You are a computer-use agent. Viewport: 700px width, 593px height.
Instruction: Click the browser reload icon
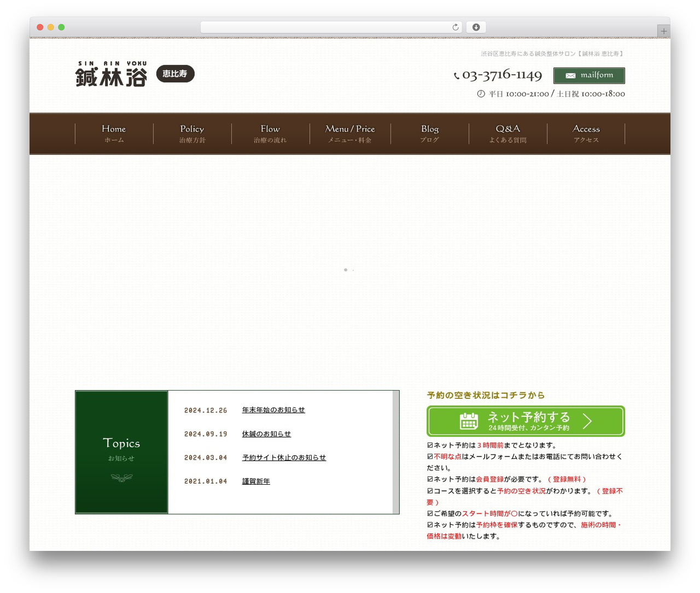click(x=456, y=27)
